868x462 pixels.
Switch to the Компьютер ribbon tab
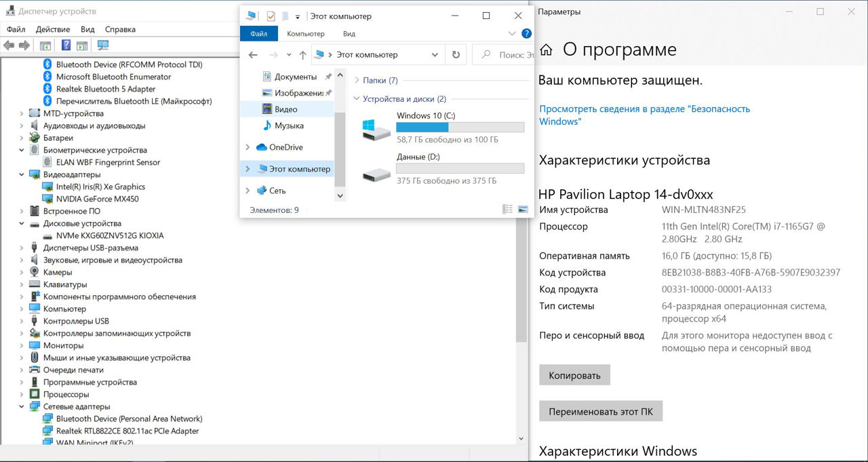[305, 33]
